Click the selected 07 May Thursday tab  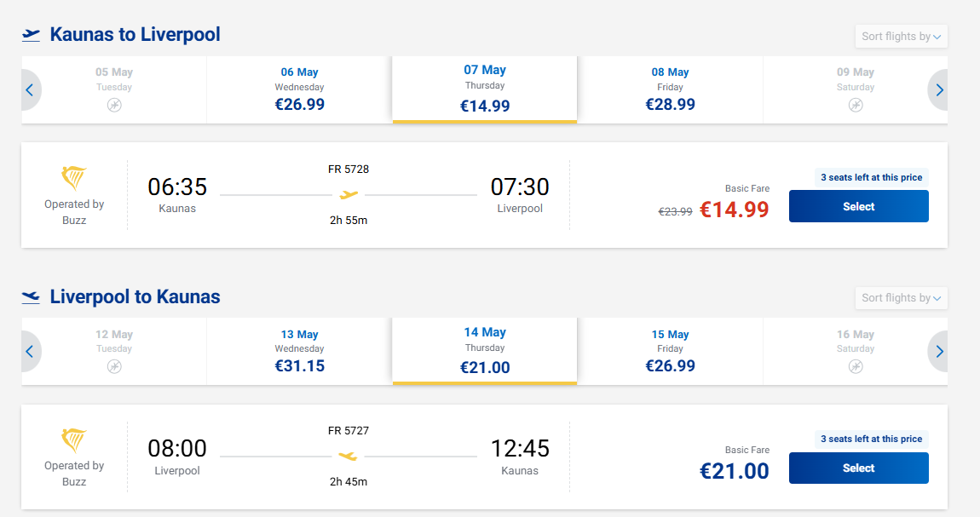pyautogui.click(x=484, y=89)
